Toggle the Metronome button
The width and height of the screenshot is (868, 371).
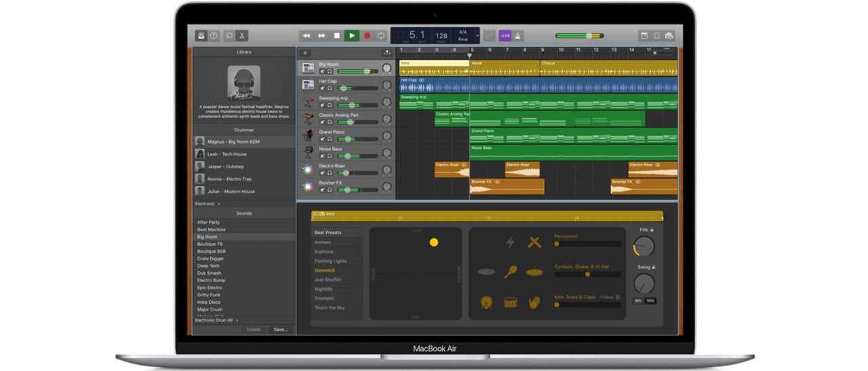coord(518,35)
